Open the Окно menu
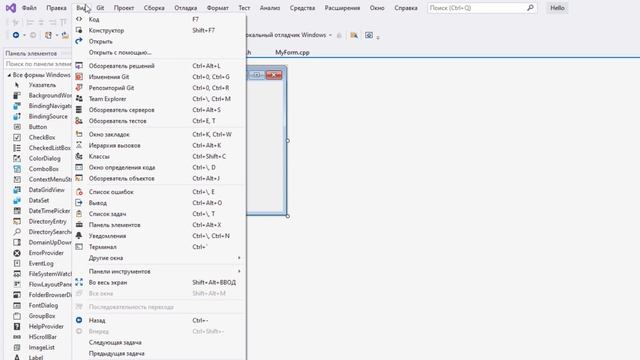Viewport: 640px width, 360px height. coord(377,8)
